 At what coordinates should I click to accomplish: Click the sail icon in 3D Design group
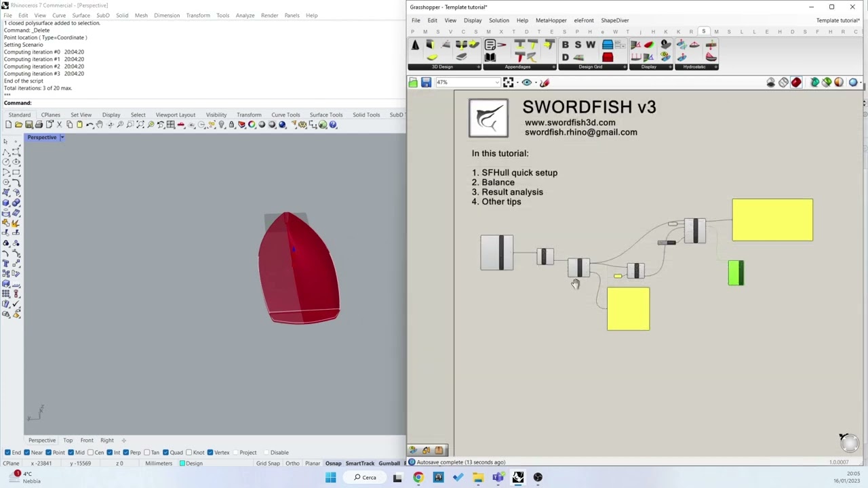(x=415, y=45)
